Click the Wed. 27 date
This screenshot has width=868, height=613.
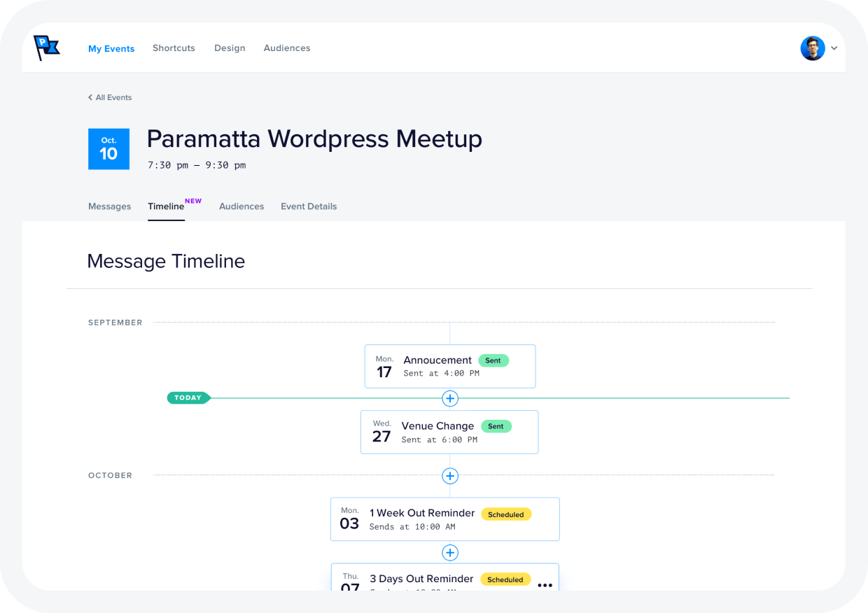[381, 432]
